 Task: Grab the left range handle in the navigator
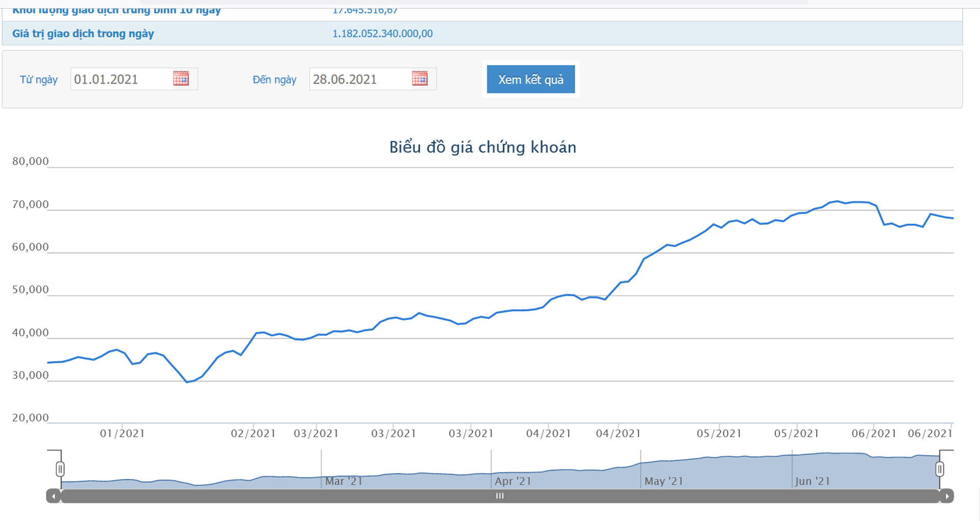pos(60,469)
